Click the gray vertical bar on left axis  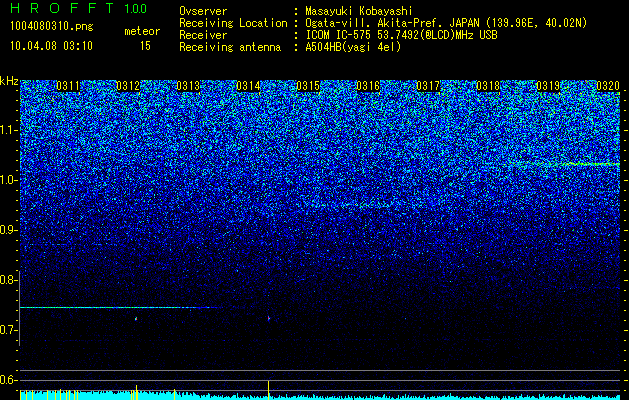(x=19, y=308)
